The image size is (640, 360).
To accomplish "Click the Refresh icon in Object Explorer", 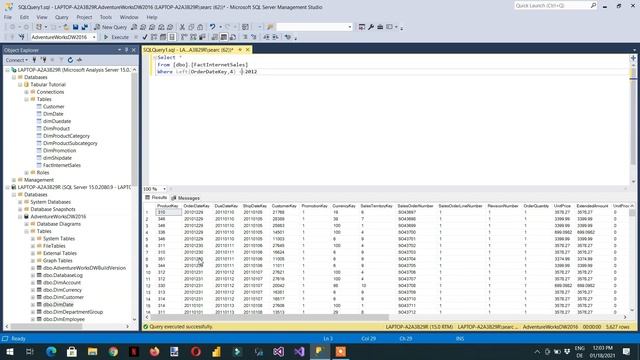I will tap(70, 60).
